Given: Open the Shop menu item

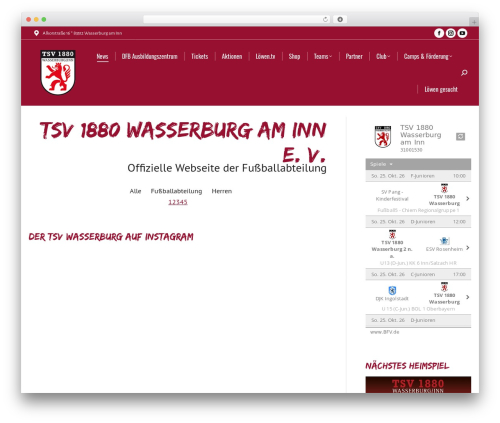Looking at the screenshot, I should (294, 56).
